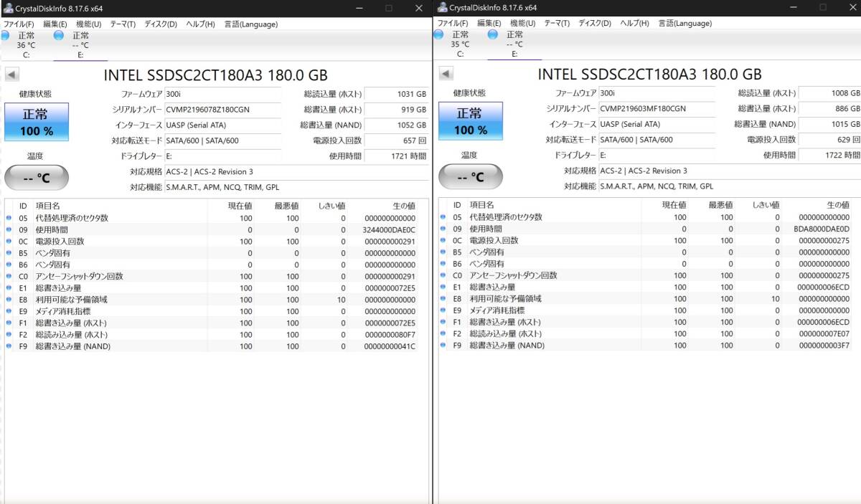861x504 pixels.
Task: Click 1721 時間 usage hours value
Action: click(x=397, y=156)
